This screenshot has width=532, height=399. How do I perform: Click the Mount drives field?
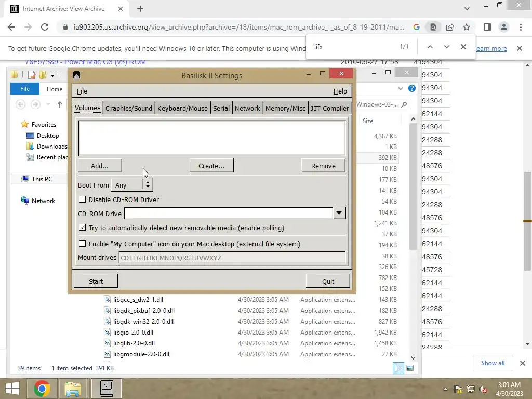tap(232, 258)
